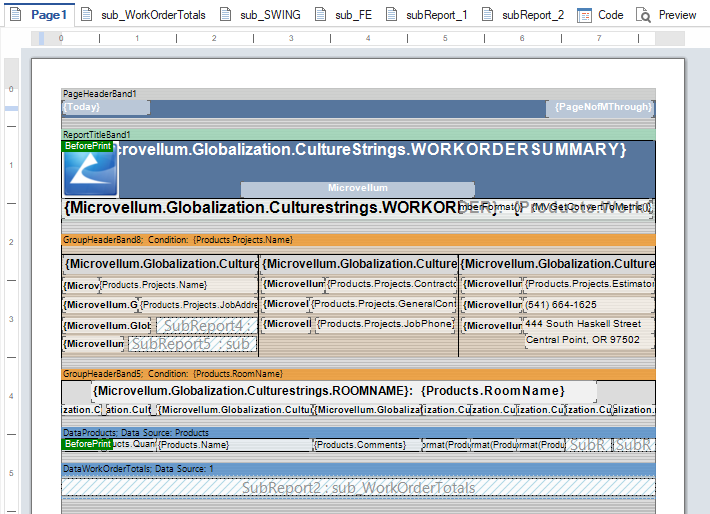710x514 pixels.
Task: Select the {PageNofMThrough} text component
Action: pos(600,108)
